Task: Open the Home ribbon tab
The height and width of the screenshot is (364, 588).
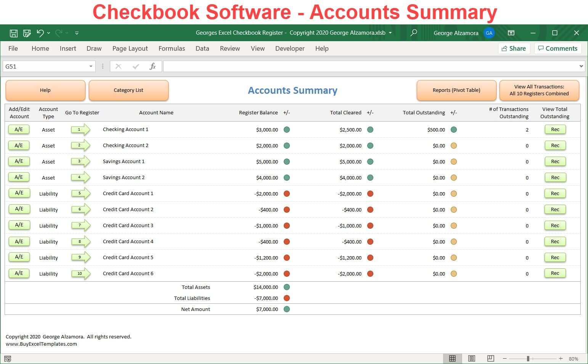Action: tap(40, 48)
